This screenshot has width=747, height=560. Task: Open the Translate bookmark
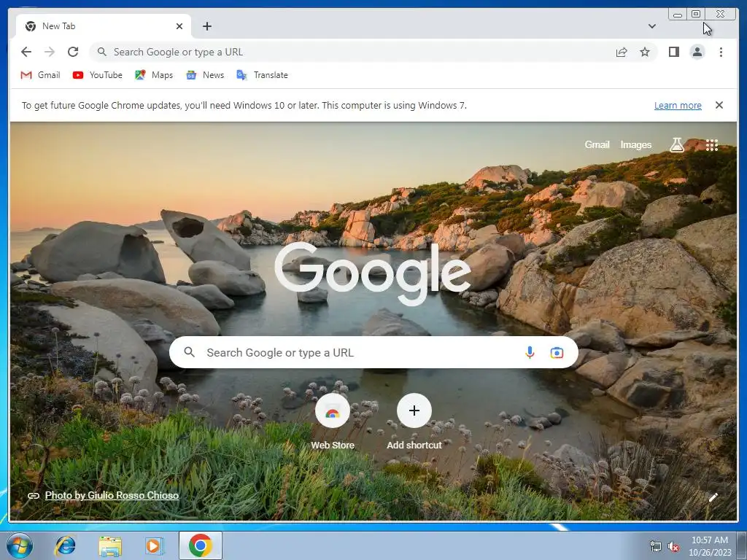tap(262, 75)
